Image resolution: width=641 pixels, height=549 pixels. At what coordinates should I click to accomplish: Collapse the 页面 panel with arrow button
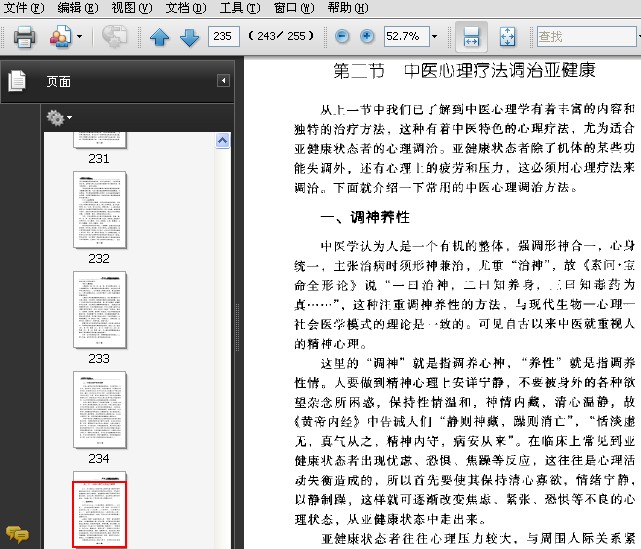[x=224, y=81]
